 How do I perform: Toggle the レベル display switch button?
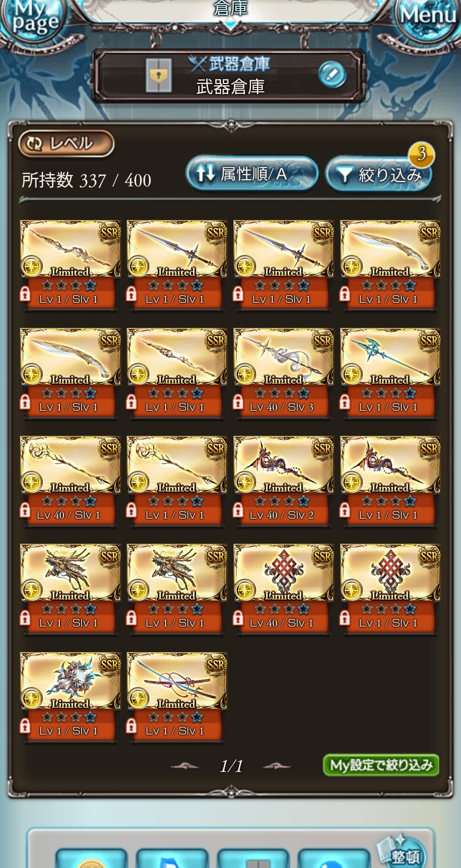(66, 143)
